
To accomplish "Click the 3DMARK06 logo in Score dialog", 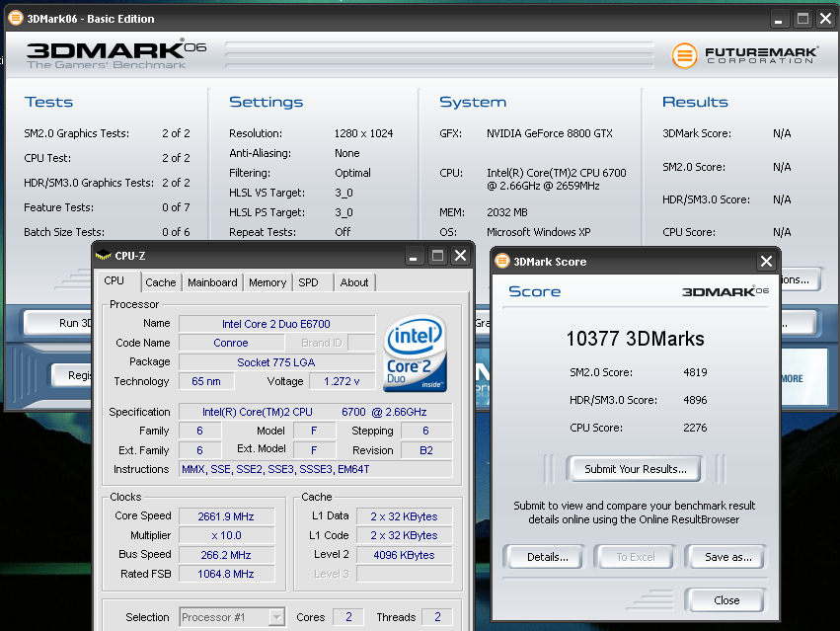I will pyautogui.click(x=725, y=291).
